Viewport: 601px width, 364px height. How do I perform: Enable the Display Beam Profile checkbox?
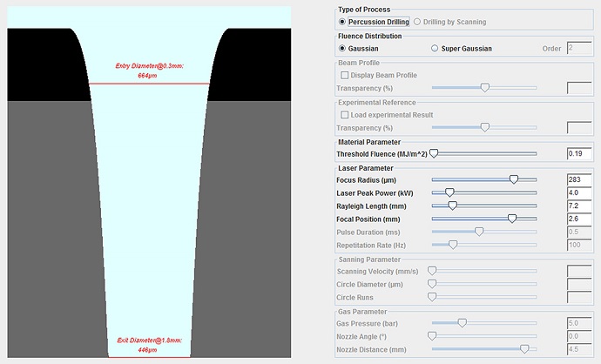tap(345, 75)
